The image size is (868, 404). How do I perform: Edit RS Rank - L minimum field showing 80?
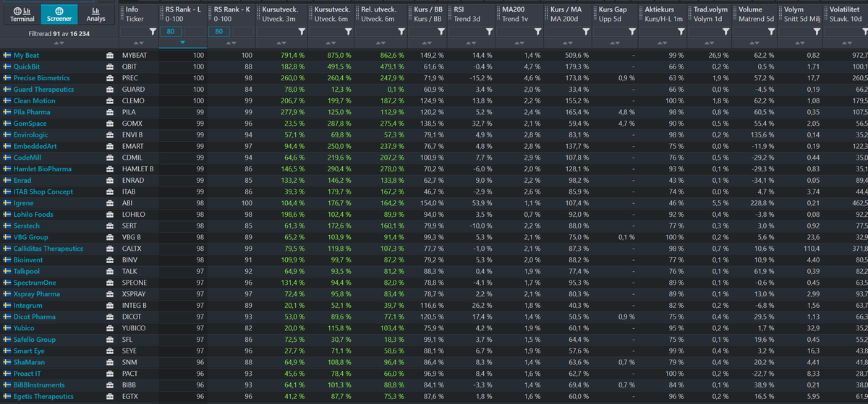(170, 32)
